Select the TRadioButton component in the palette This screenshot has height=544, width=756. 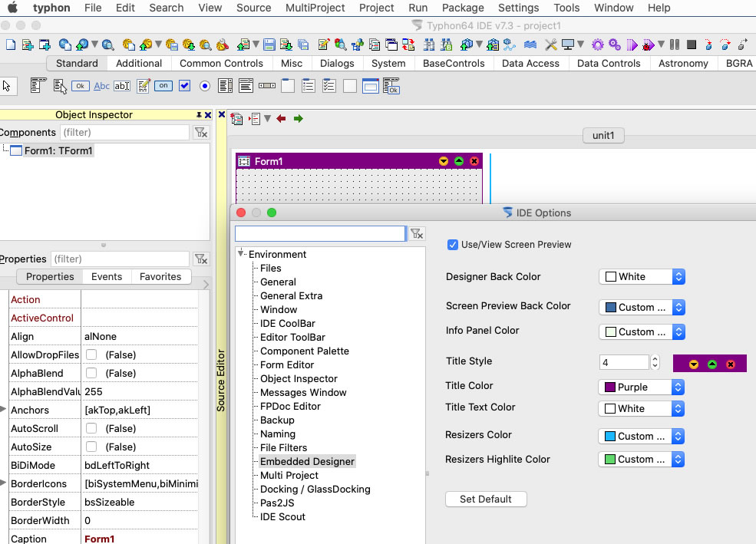pos(205,86)
